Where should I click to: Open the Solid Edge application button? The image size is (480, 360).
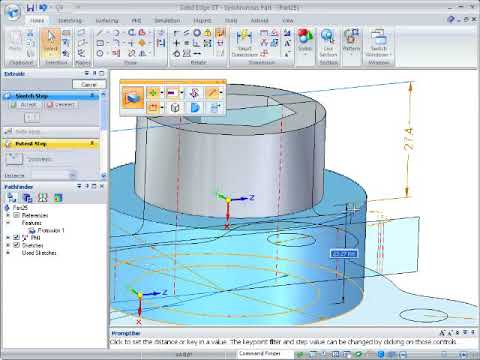(x=13, y=12)
